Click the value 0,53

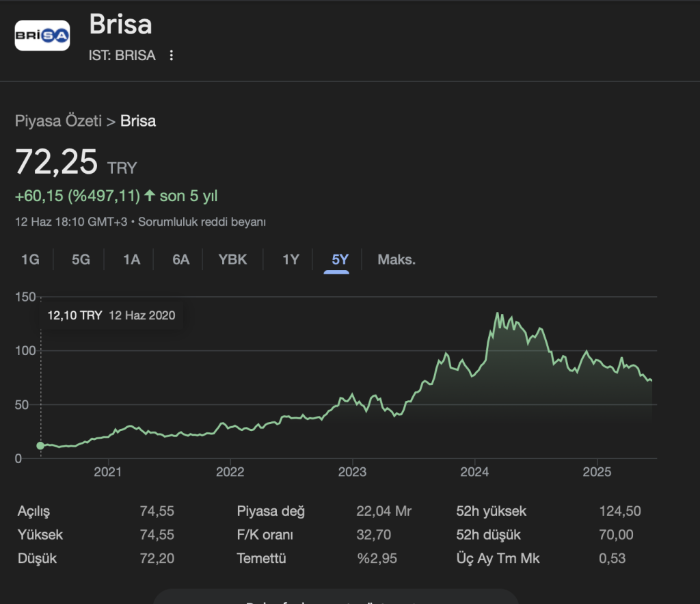(612, 558)
